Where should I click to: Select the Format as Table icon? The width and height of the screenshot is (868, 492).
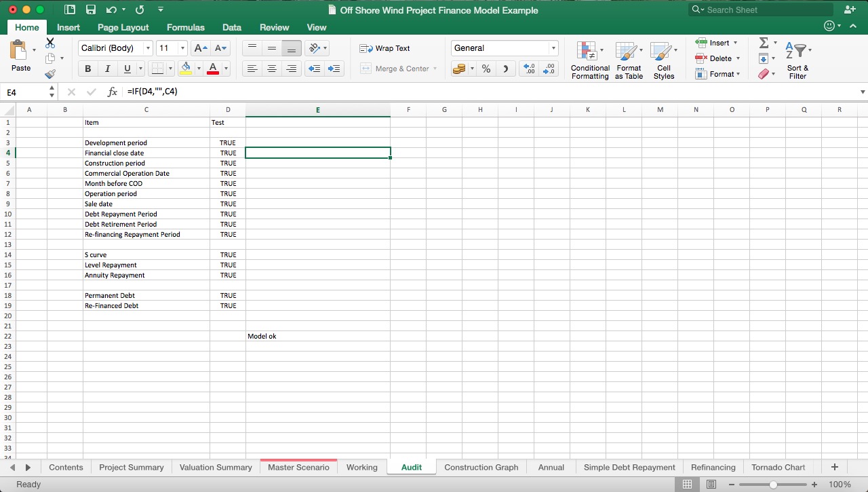[628, 60]
